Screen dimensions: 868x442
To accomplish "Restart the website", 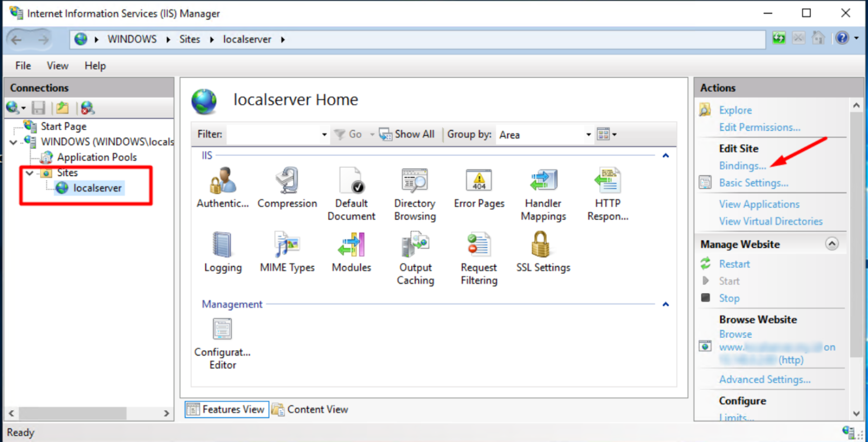I will coord(734,264).
